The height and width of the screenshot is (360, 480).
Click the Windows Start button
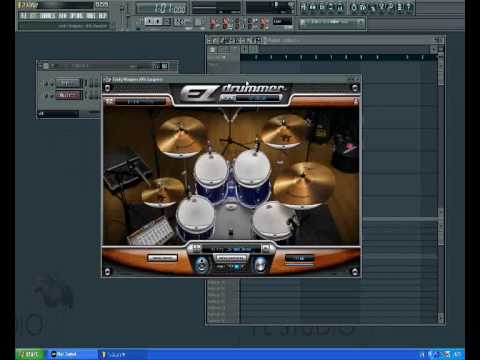click(30, 354)
